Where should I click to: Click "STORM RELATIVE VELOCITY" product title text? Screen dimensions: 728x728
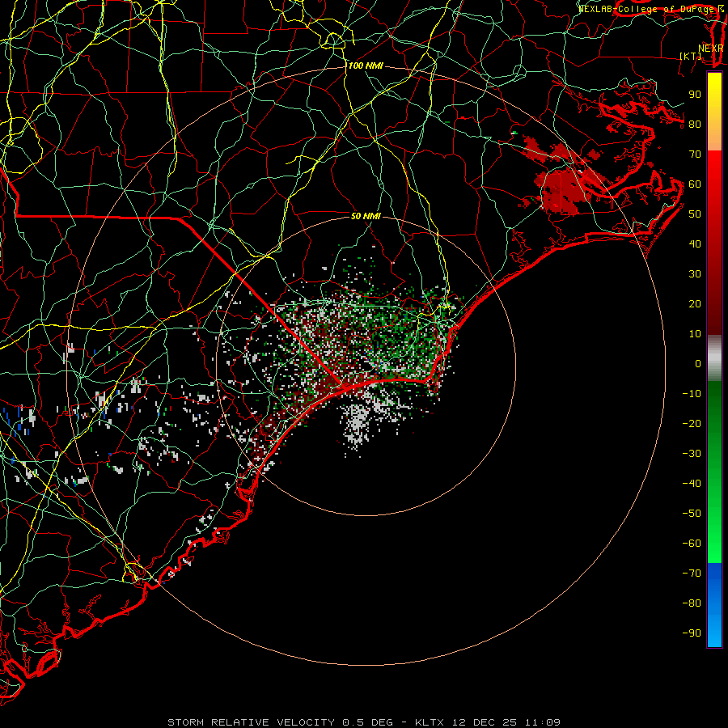[x=251, y=722]
